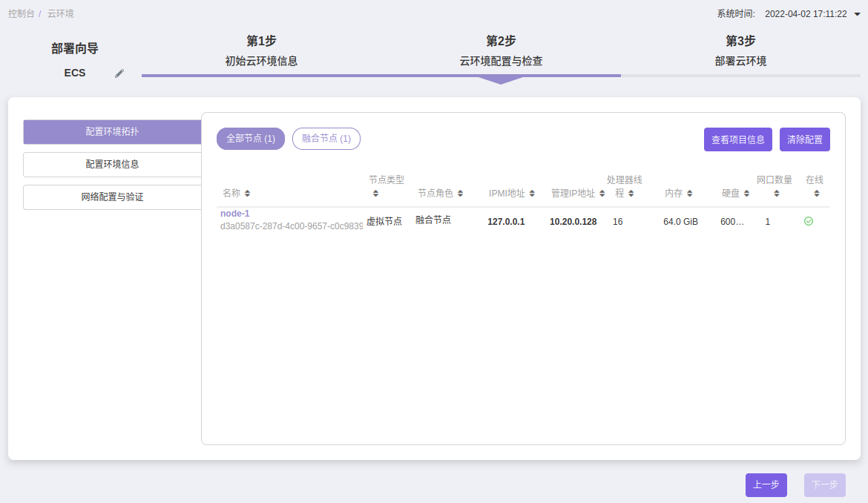Click 控制台 in the breadcrumb
Screen dimensions: 868x503
21,14
